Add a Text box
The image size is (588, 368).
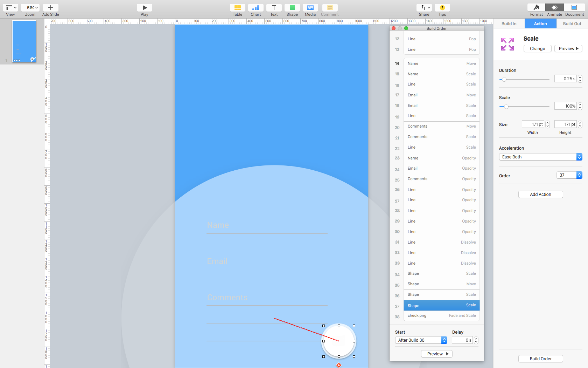(x=274, y=8)
